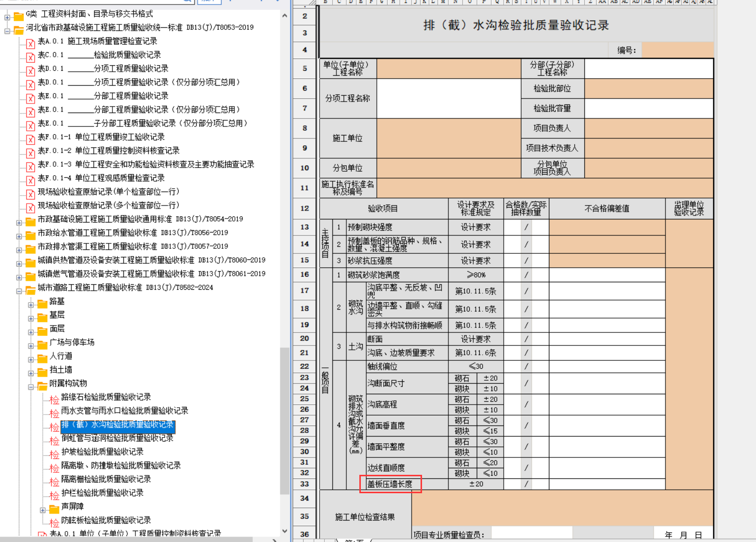Screen dimensions: 756x542
Task: Expand the 声屏障 subfolder
Action: point(43,510)
